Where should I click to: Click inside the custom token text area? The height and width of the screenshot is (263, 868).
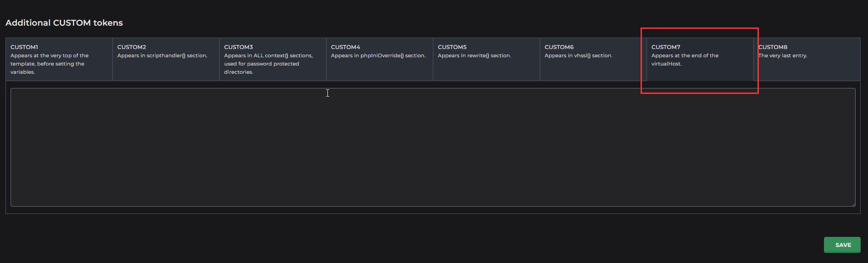coord(432,147)
